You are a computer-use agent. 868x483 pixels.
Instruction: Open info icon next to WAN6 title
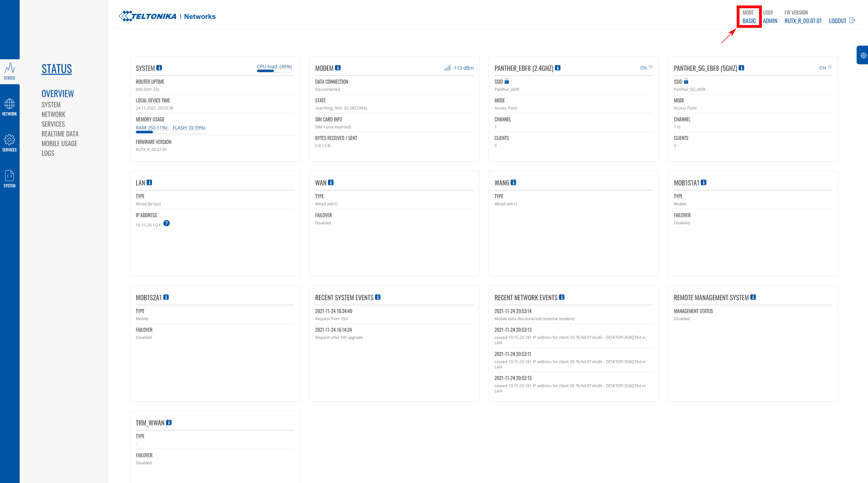(x=514, y=182)
